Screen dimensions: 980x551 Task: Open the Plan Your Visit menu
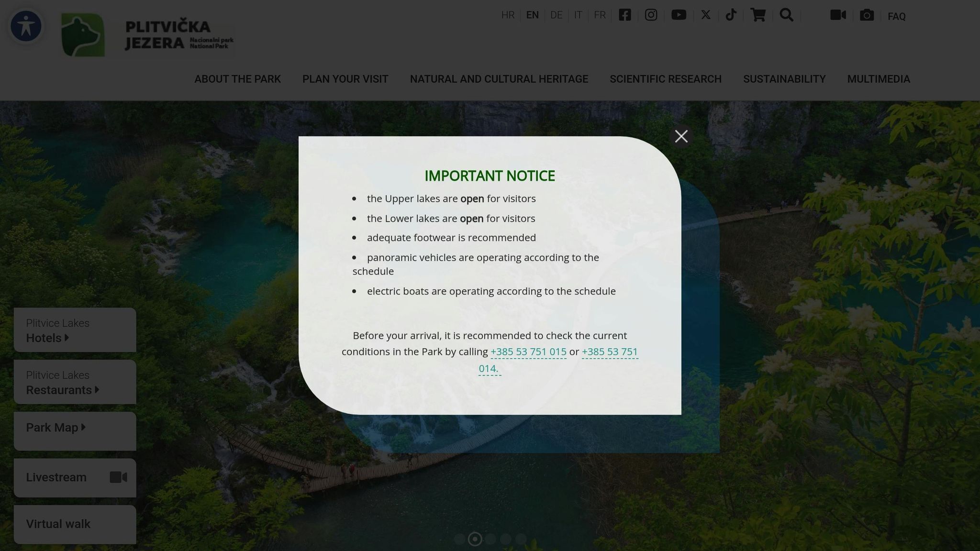345,79
